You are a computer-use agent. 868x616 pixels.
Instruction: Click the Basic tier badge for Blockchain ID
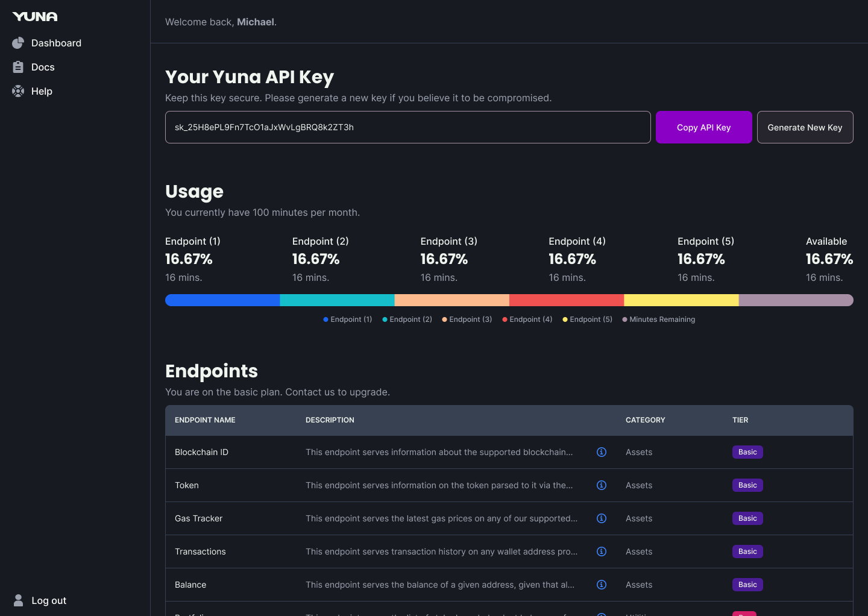click(x=747, y=452)
